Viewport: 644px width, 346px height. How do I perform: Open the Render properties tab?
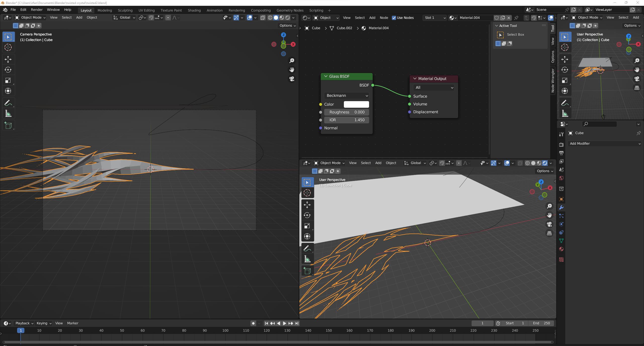click(561, 144)
